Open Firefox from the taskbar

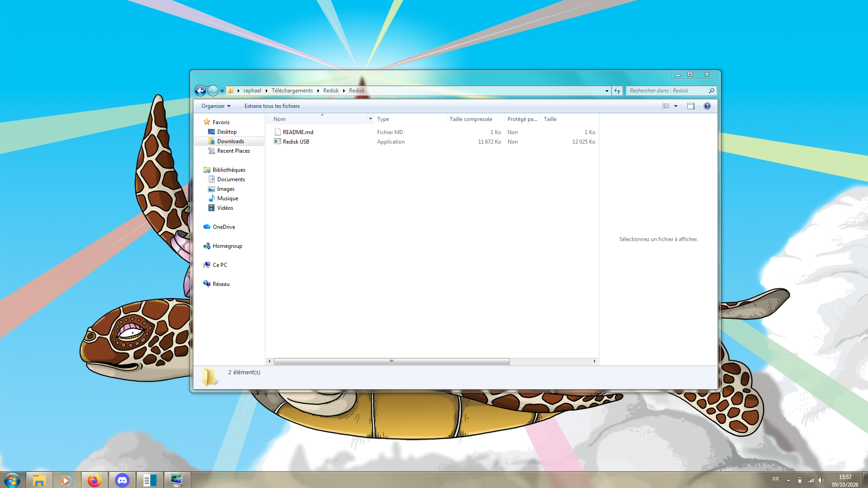pyautogui.click(x=94, y=480)
